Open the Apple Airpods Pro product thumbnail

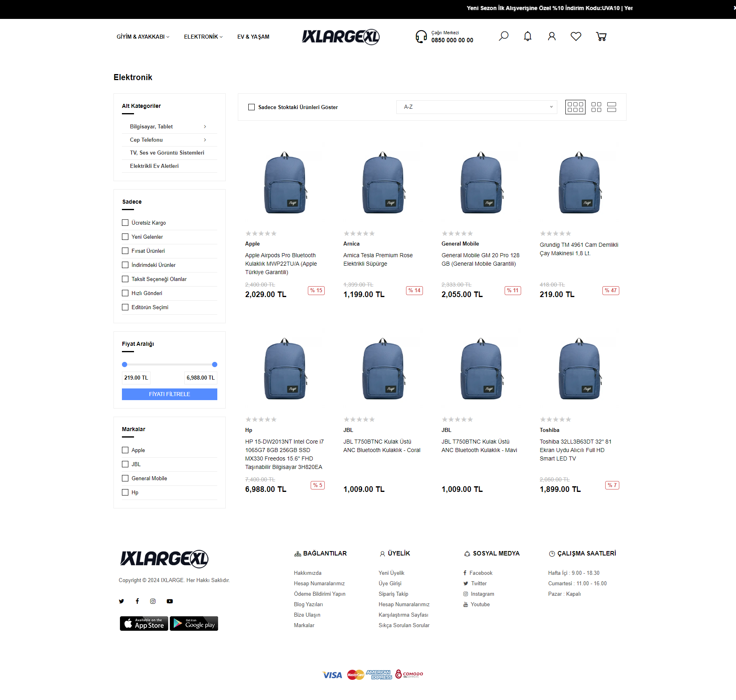point(285,183)
